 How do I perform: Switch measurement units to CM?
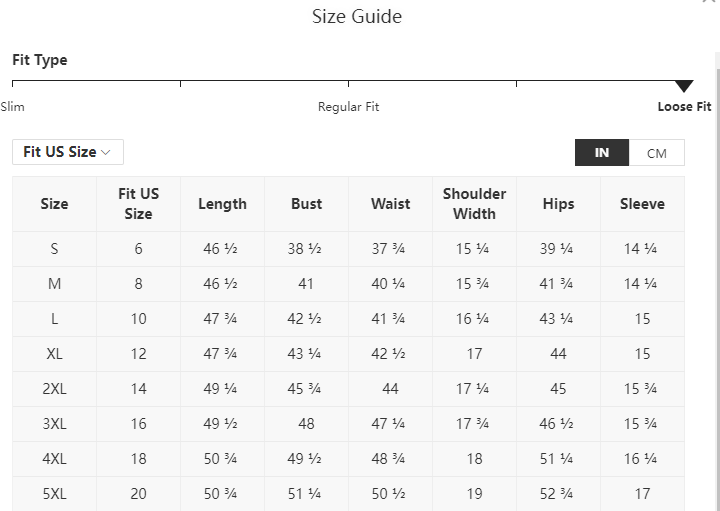[x=657, y=153]
